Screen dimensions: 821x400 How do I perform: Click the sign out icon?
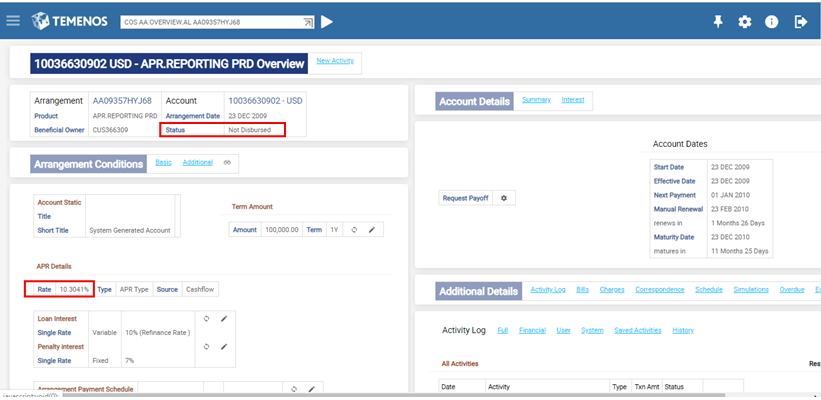800,22
